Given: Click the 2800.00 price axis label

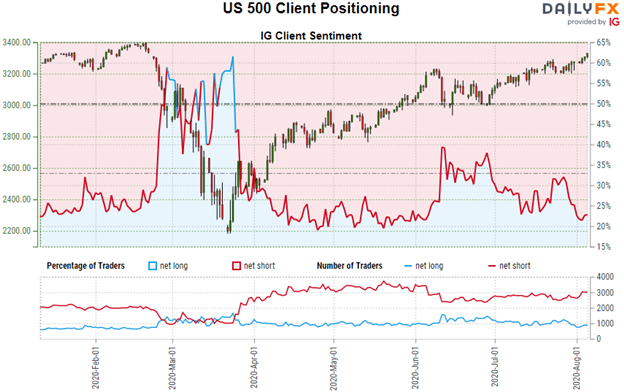Looking at the screenshot, I should tap(16, 137).
